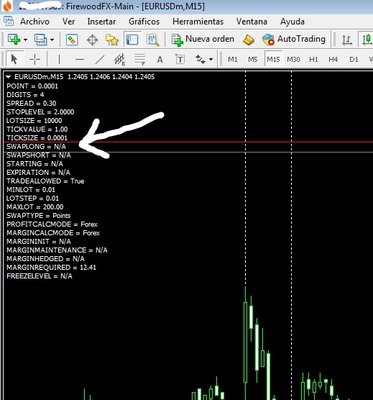Switch chart to H1 timeframe

(313, 60)
